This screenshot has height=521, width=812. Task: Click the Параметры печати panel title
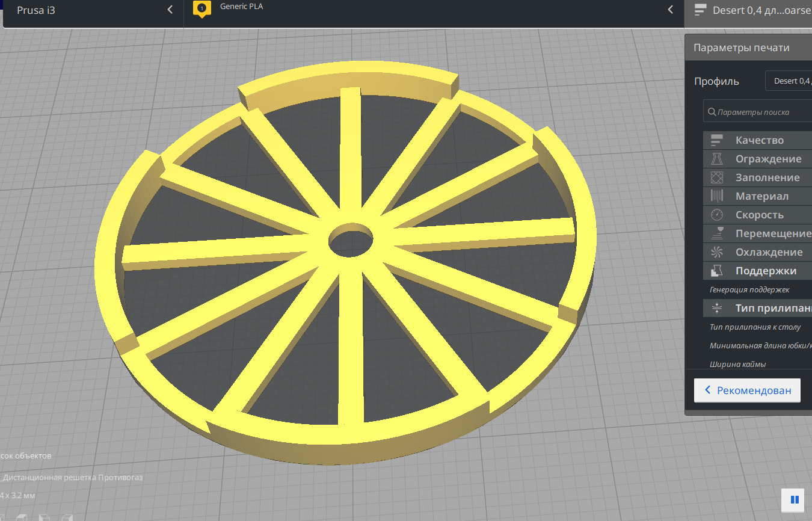tap(742, 48)
